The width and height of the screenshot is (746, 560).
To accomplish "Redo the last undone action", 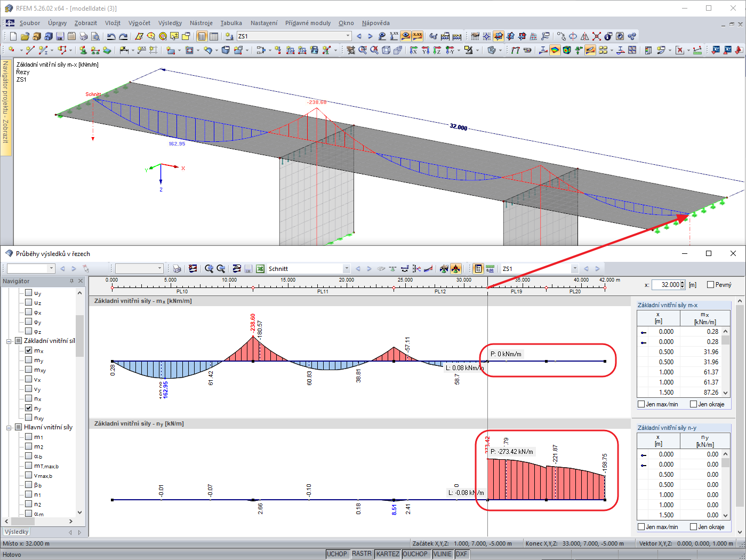I will (x=123, y=36).
